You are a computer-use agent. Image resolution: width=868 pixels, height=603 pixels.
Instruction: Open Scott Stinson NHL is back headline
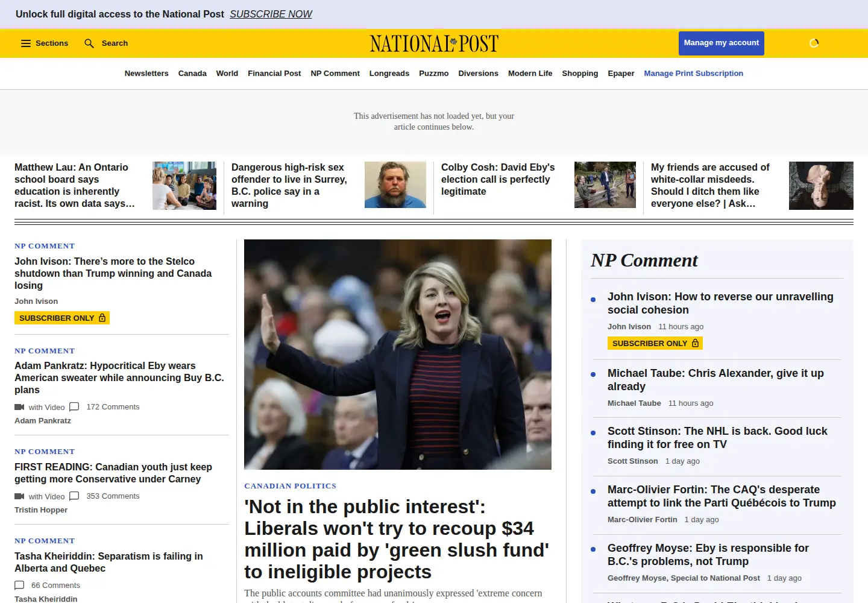pos(717,438)
